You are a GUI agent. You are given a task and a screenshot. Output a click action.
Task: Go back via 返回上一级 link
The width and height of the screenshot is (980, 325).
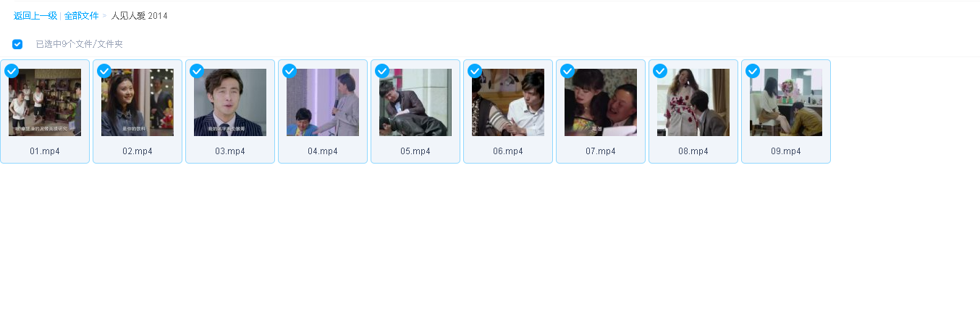[35, 16]
